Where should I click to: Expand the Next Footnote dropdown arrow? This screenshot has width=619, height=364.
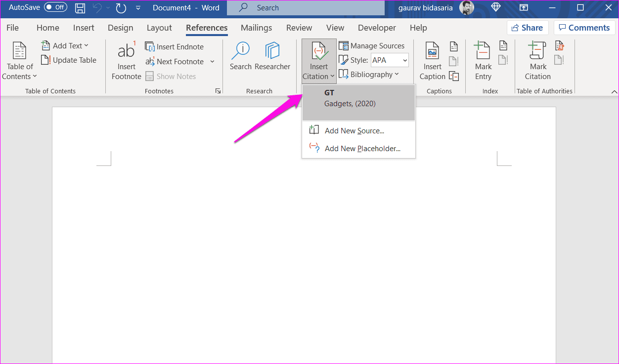click(213, 61)
